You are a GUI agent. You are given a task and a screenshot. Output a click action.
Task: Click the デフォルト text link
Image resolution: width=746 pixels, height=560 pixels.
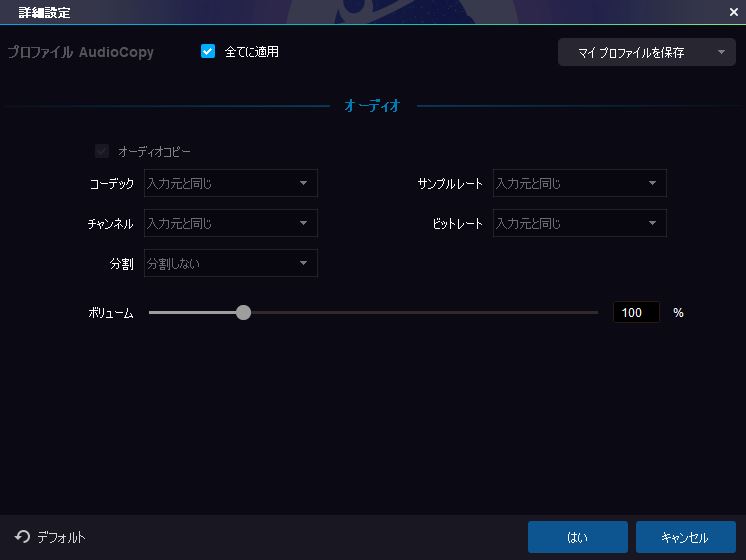(x=61, y=537)
